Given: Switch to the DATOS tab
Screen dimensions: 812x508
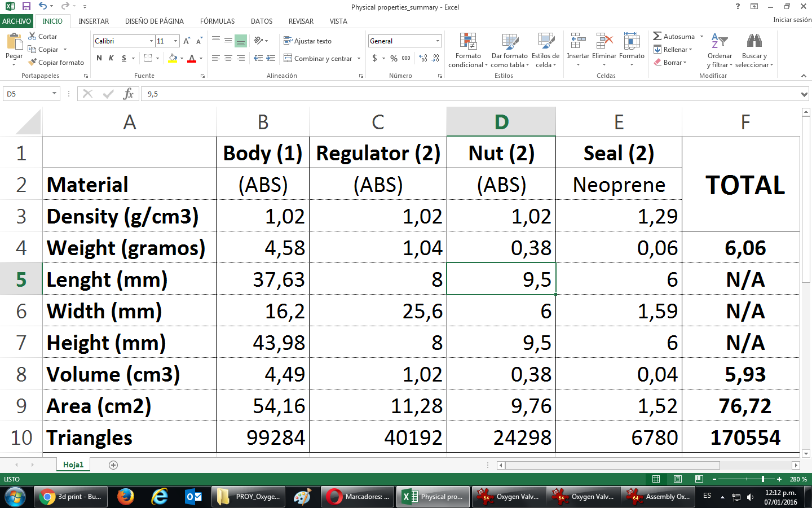Looking at the screenshot, I should click(262, 21).
